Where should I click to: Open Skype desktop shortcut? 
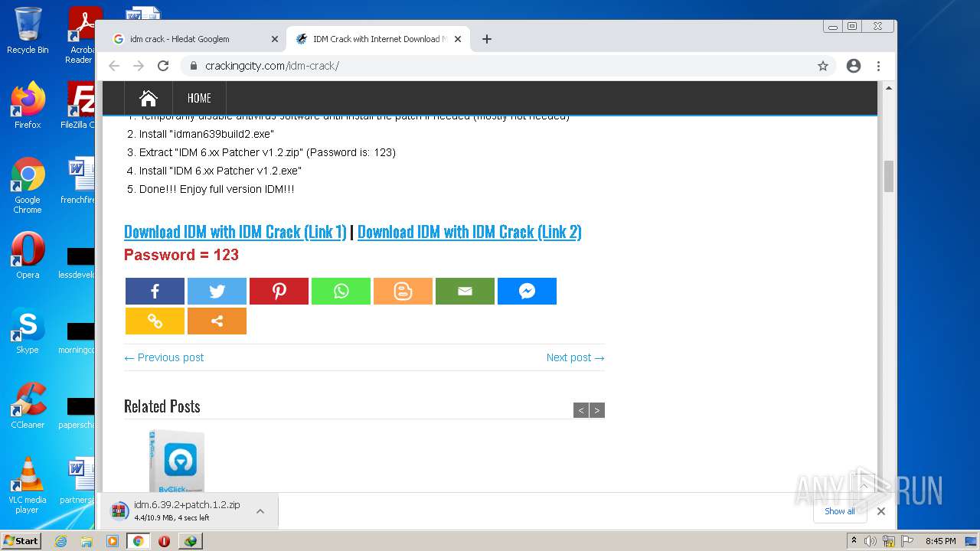click(x=28, y=331)
